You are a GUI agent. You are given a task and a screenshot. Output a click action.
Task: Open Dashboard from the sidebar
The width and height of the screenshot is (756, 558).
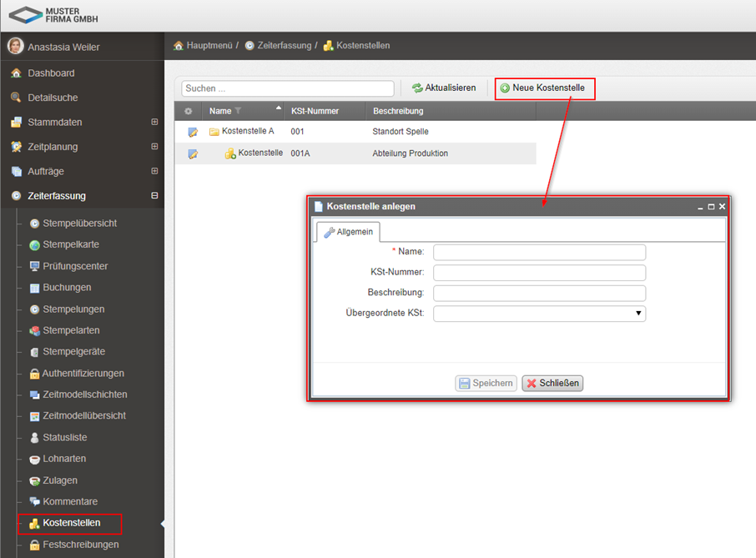pos(51,73)
